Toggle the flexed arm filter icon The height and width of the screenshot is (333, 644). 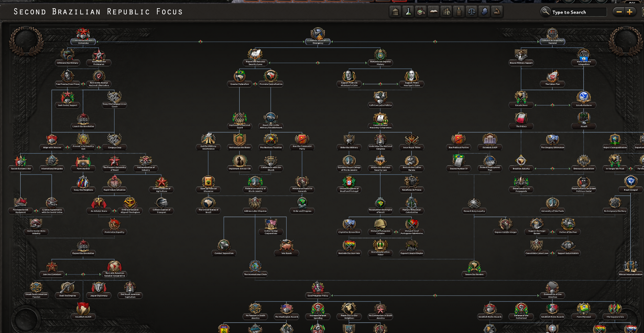[x=497, y=12]
